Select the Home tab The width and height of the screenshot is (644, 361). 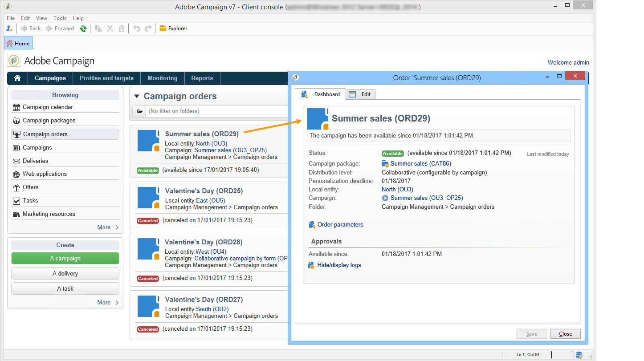tap(18, 43)
